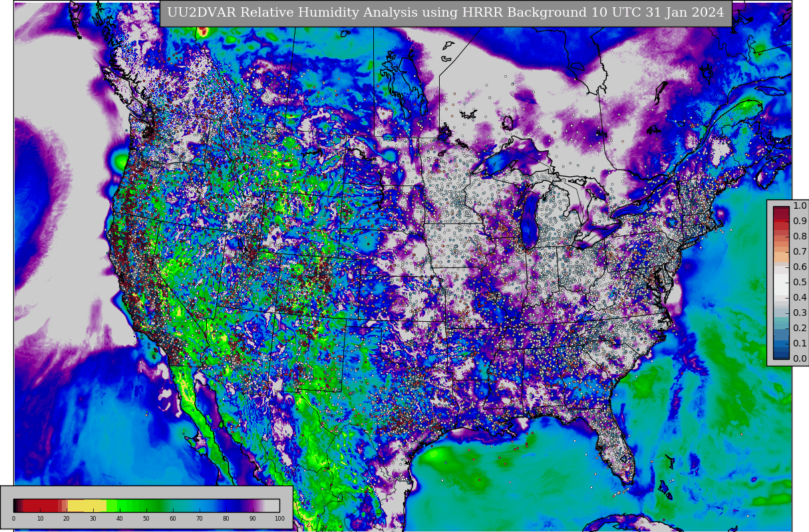Click the 10 tick label on humidity colorbar
Image resolution: width=809 pixels, height=532 pixels.
click(x=40, y=519)
